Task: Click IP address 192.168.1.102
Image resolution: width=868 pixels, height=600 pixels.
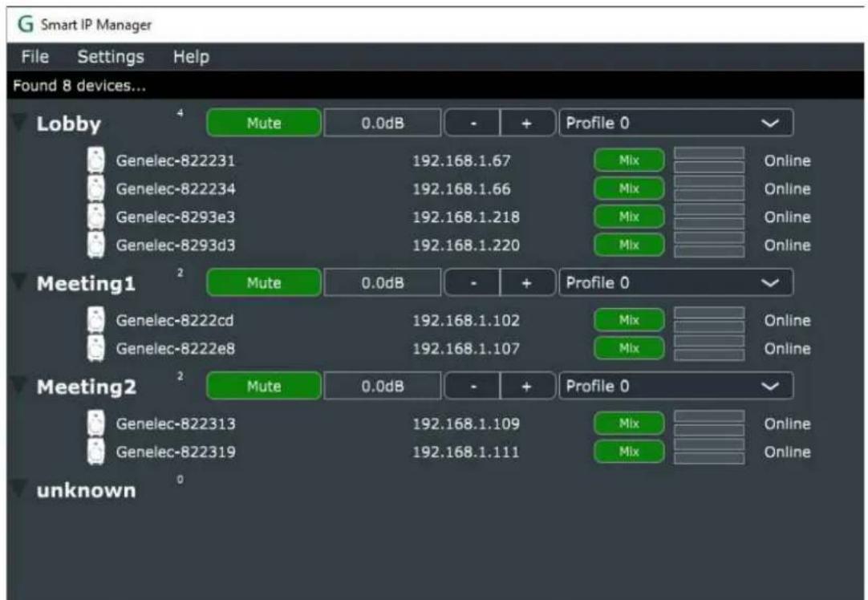Action: [x=466, y=320]
